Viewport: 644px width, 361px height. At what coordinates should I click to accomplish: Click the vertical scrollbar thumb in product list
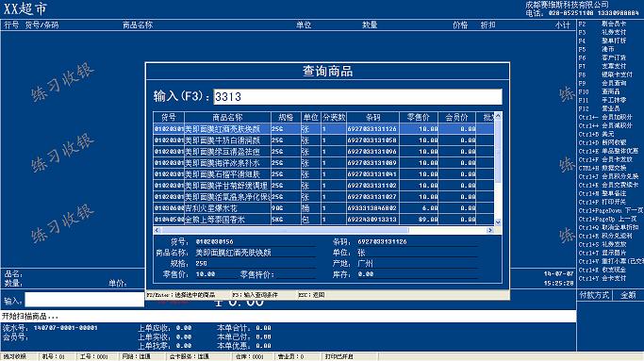pos(498,152)
